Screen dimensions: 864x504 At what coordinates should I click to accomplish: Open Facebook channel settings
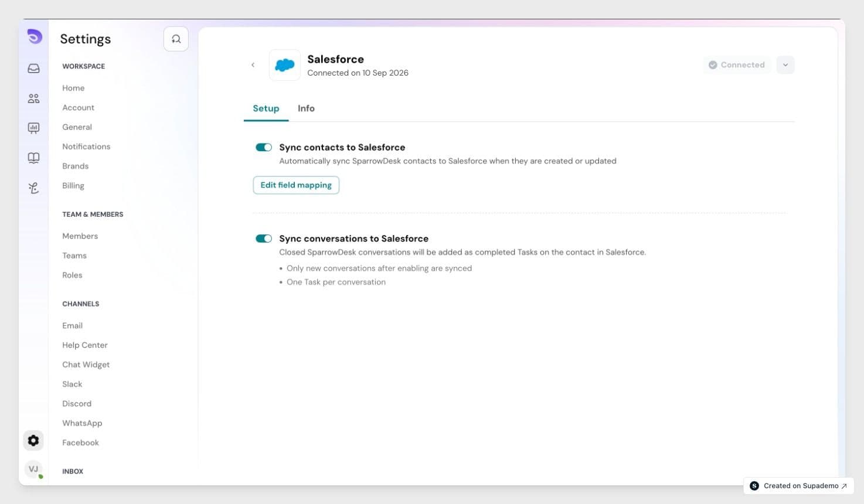pos(80,443)
